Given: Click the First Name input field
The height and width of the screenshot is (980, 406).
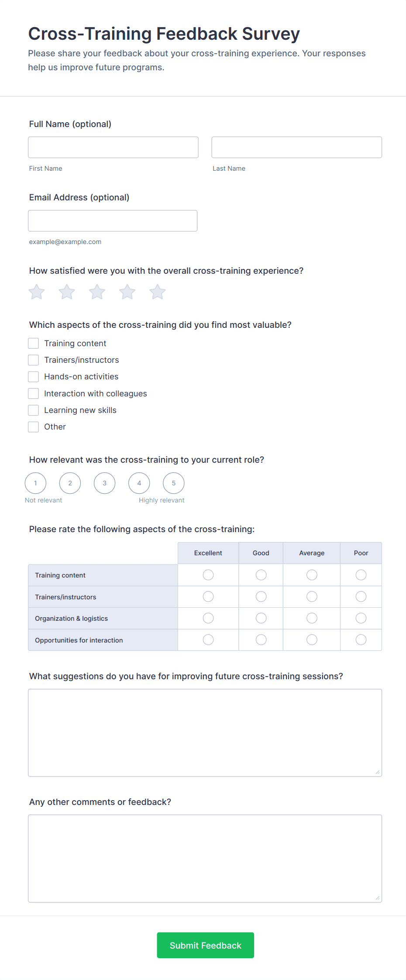Looking at the screenshot, I should tap(113, 147).
